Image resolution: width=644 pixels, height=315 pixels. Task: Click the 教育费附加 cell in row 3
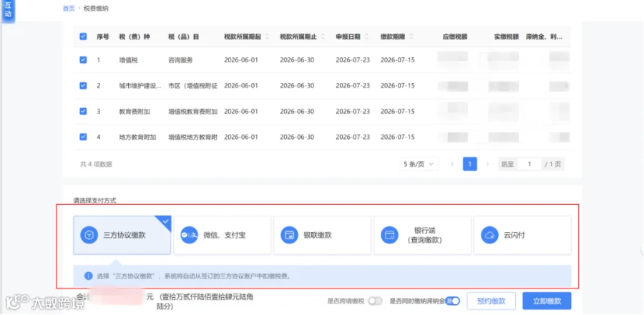pyautogui.click(x=135, y=111)
